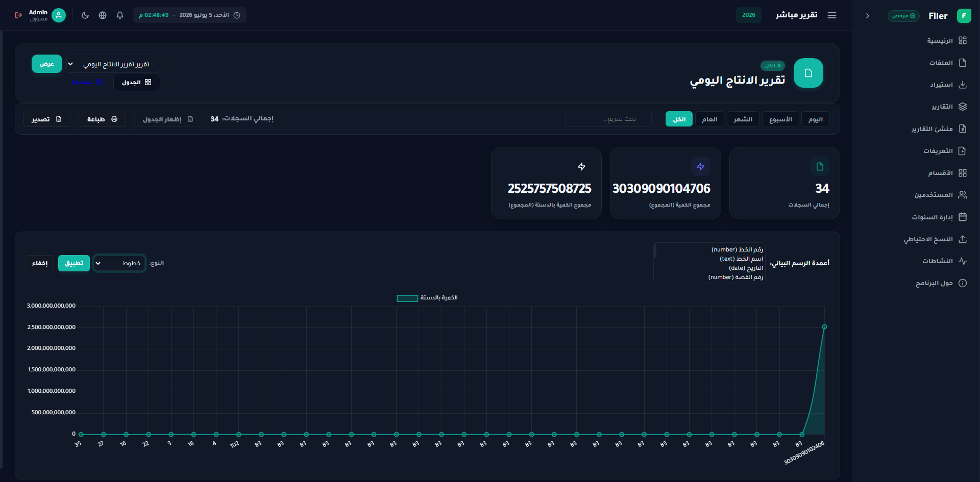Click the logout icon beside Admin
The height and width of the screenshot is (482, 980).
(x=18, y=15)
